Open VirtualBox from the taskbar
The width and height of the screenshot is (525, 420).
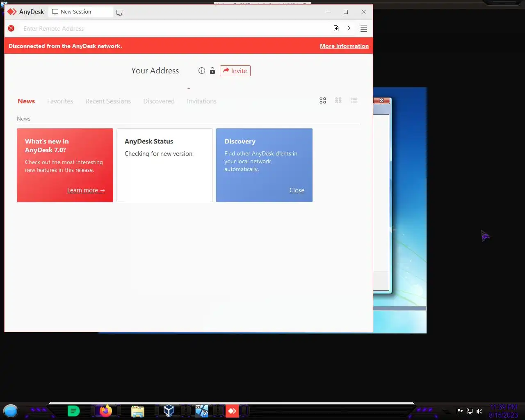[169, 411]
